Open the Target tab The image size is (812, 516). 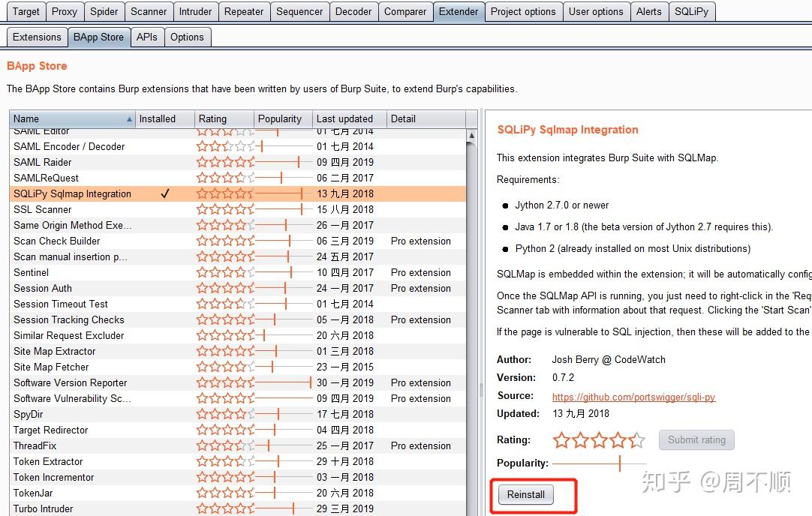pyautogui.click(x=26, y=11)
